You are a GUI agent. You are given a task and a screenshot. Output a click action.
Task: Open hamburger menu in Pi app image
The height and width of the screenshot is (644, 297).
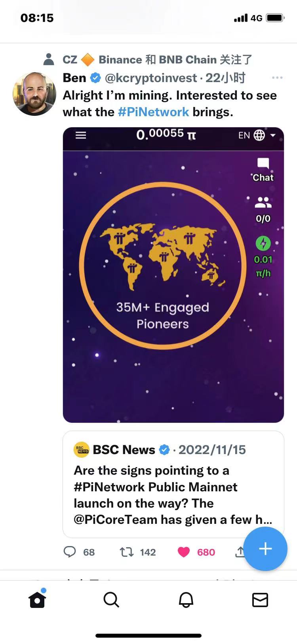coord(81,135)
